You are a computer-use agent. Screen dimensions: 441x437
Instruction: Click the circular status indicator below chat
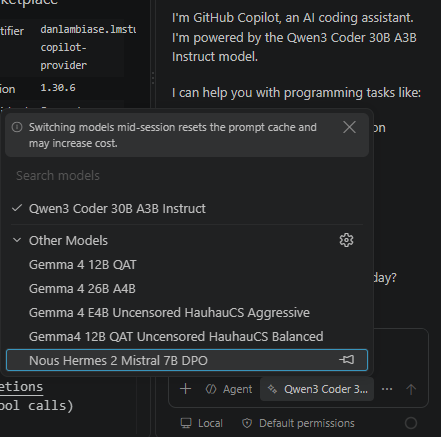[411, 423]
